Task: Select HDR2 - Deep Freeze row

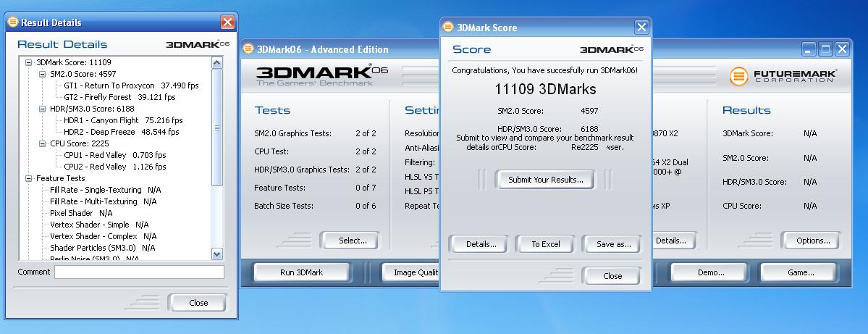Action: pyautogui.click(x=121, y=132)
